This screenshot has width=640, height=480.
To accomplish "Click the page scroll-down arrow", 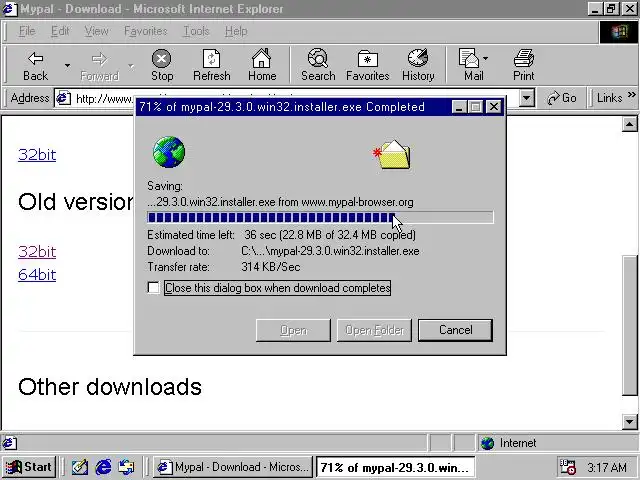I will [x=629, y=422].
